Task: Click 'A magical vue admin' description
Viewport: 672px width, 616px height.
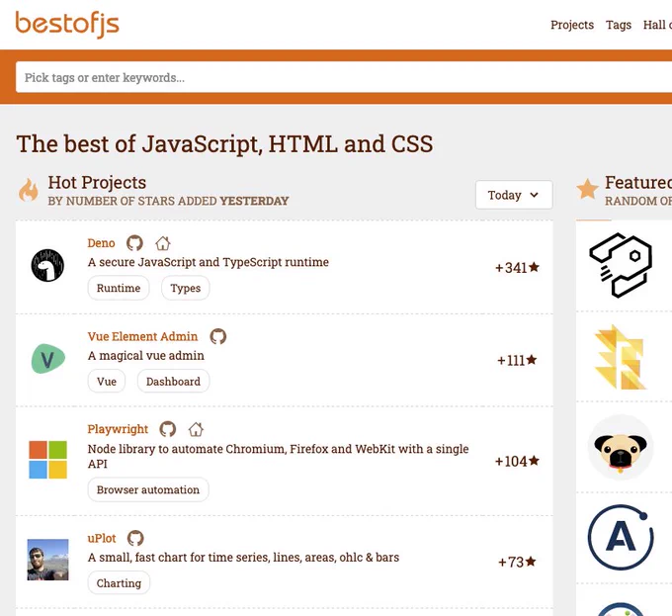Action: click(146, 355)
